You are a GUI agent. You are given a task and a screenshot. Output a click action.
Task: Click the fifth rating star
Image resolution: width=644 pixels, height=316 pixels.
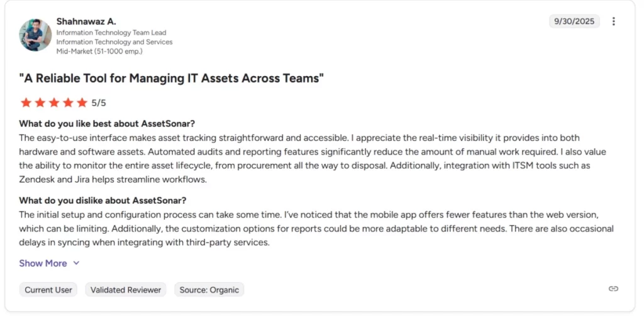point(82,102)
